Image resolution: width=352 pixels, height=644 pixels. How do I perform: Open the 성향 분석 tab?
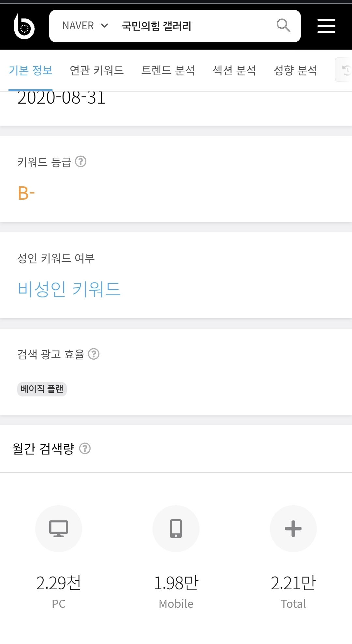(295, 70)
